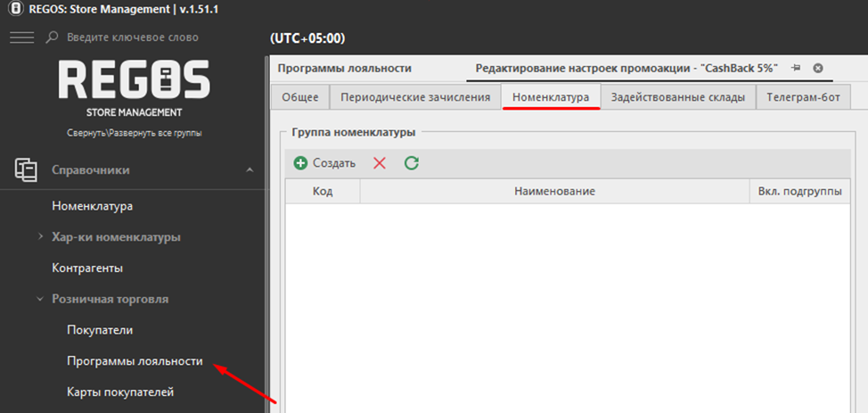Close the CashBack 5% editing tab
The width and height of the screenshot is (868, 413).
click(818, 69)
